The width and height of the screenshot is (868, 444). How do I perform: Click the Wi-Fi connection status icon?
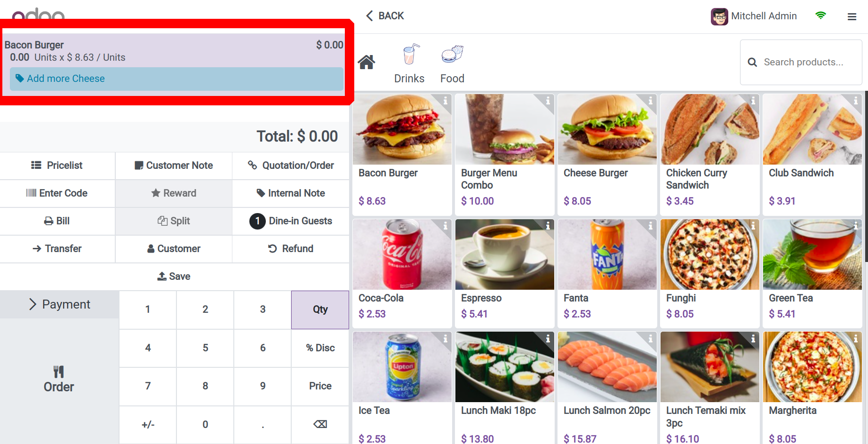(820, 16)
